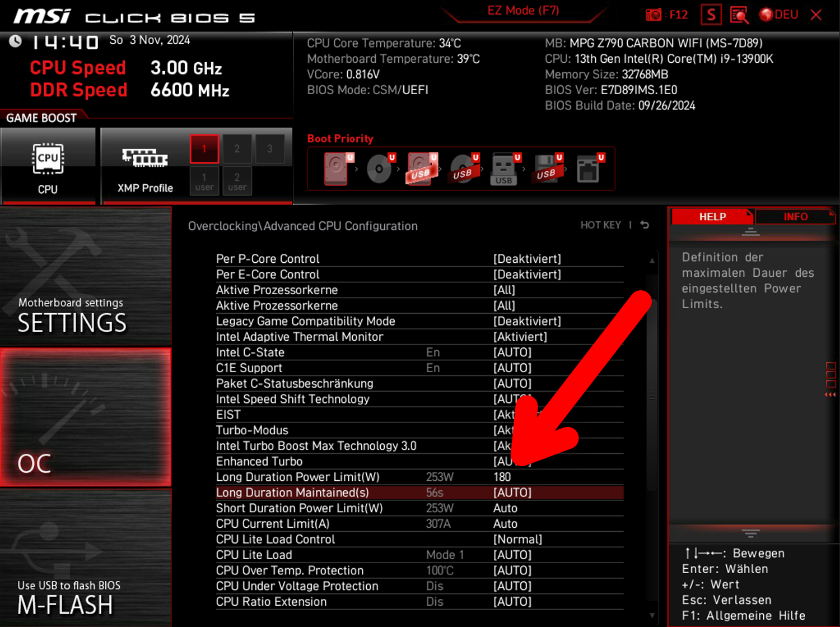
Task: Open Intel C-State [AUTO] dropdown
Action: pyautogui.click(x=512, y=352)
